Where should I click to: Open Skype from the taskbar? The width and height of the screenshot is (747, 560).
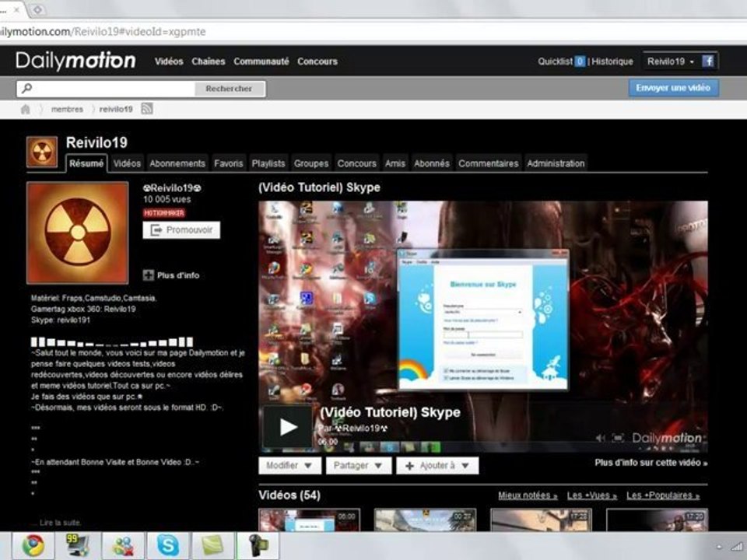point(168,546)
